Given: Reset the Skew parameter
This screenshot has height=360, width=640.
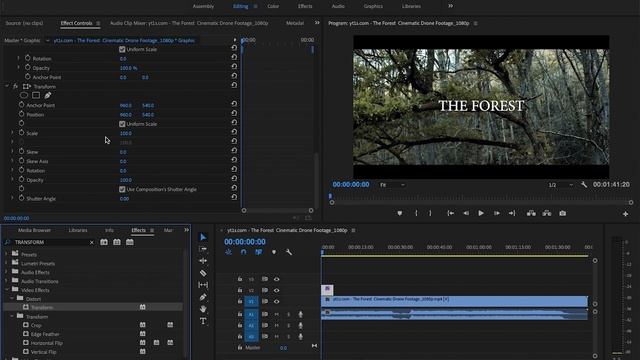Looking at the screenshot, I should point(234,151).
